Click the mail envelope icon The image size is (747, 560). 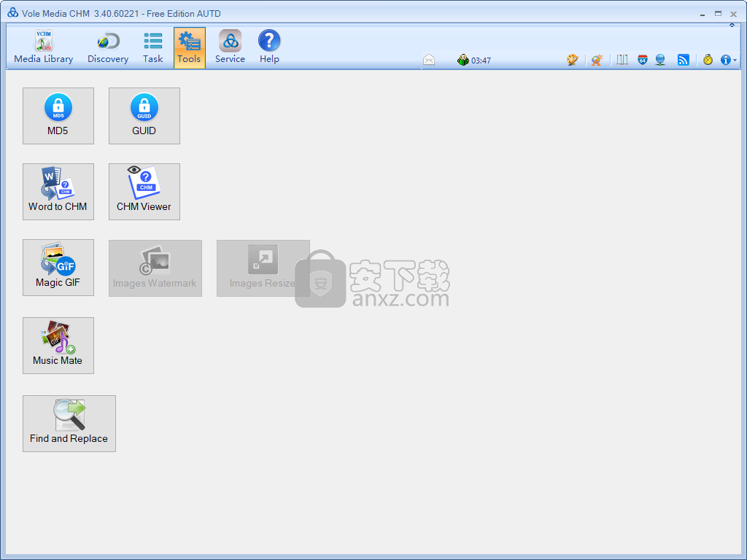[429, 60]
